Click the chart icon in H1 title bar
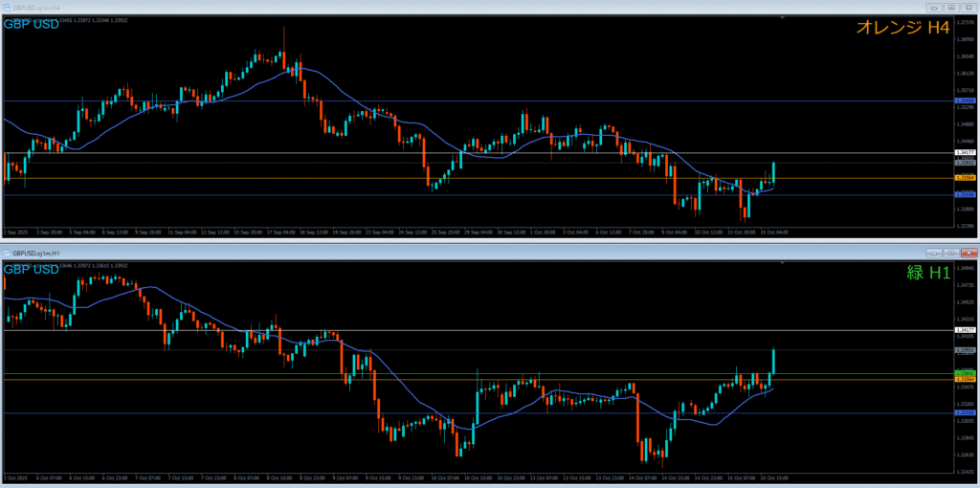Viewport: 980px width, 488px height. coord(8,253)
